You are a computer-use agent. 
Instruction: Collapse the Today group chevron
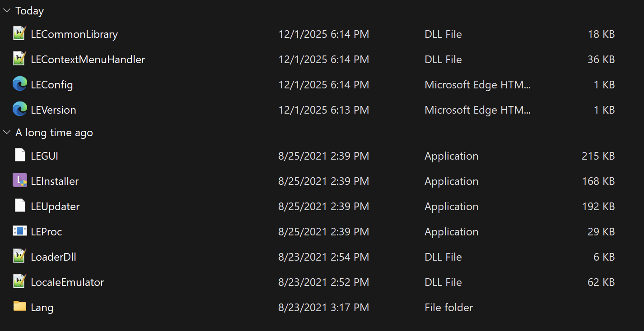point(7,10)
